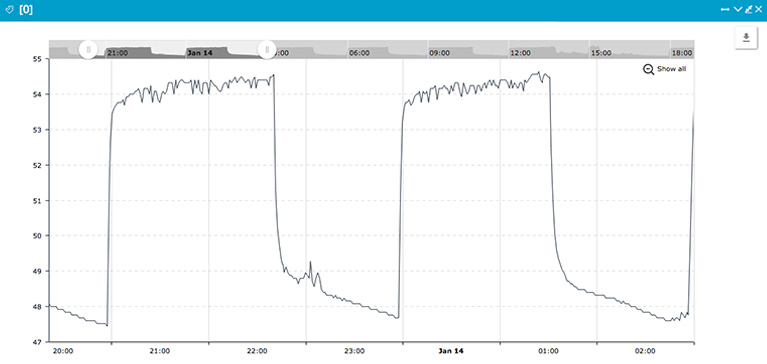The height and width of the screenshot is (364, 767).
Task: Click the 21:00 x-axis label below chart
Action: point(160,351)
